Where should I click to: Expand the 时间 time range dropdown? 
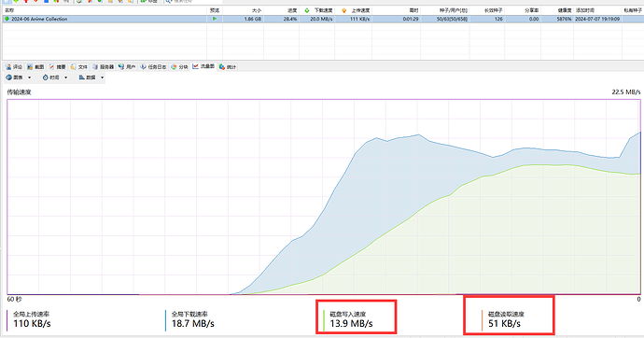pos(55,77)
